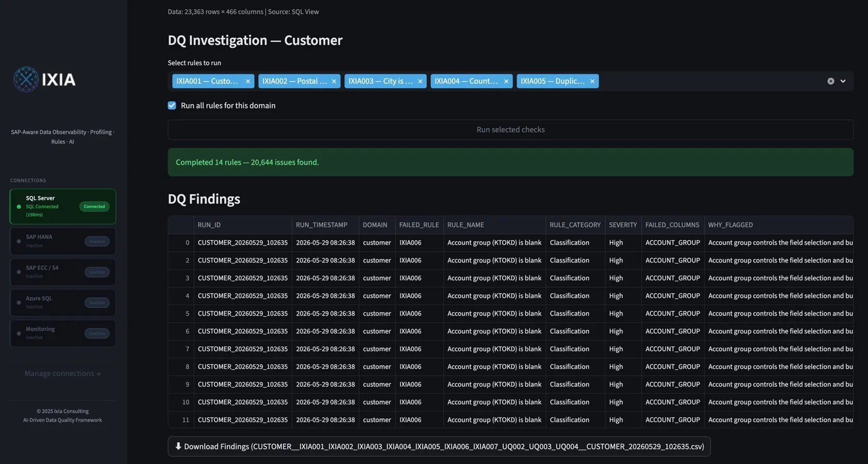Image resolution: width=868 pixels, height=464 pixels.
Task: Download Findings CSV file
Action: click(x=439, y=446)
